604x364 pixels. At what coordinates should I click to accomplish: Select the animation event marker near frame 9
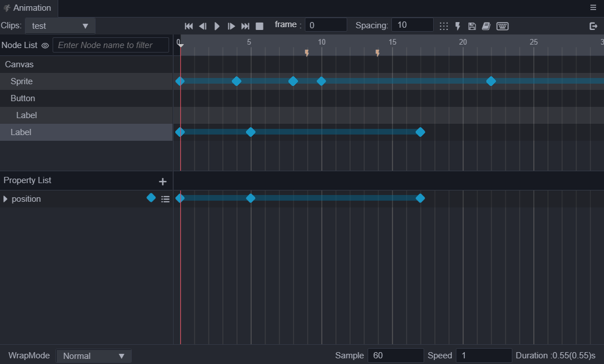tap(307, 53)
